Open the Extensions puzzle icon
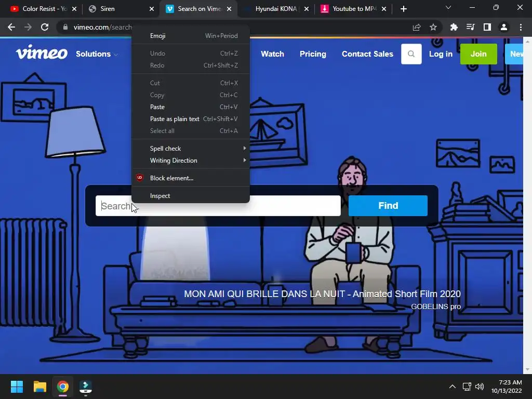Screen dimensions: 532x399 (454, 27)
